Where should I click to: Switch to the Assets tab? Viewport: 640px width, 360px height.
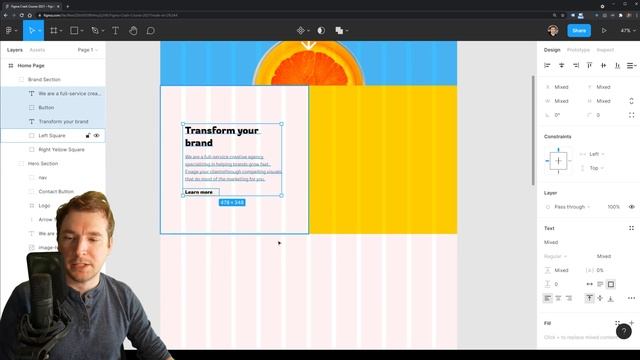37,50
